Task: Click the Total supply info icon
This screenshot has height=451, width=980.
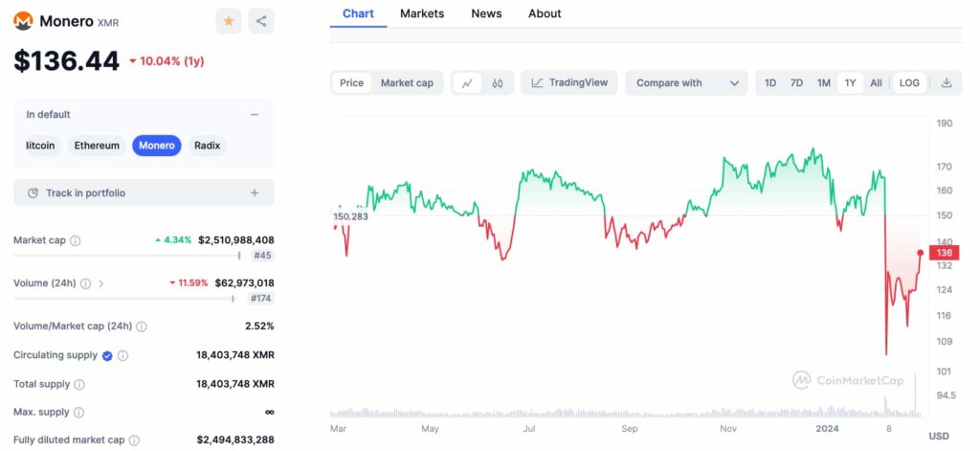Action: point(80,384)
